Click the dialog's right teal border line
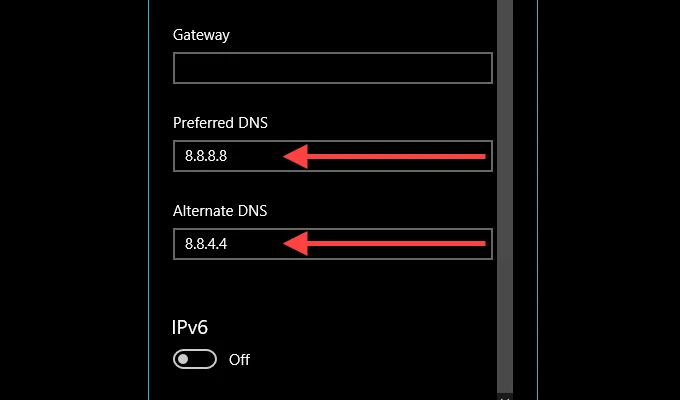The width and height of the screenshot is (680, 400). point(537,200)
